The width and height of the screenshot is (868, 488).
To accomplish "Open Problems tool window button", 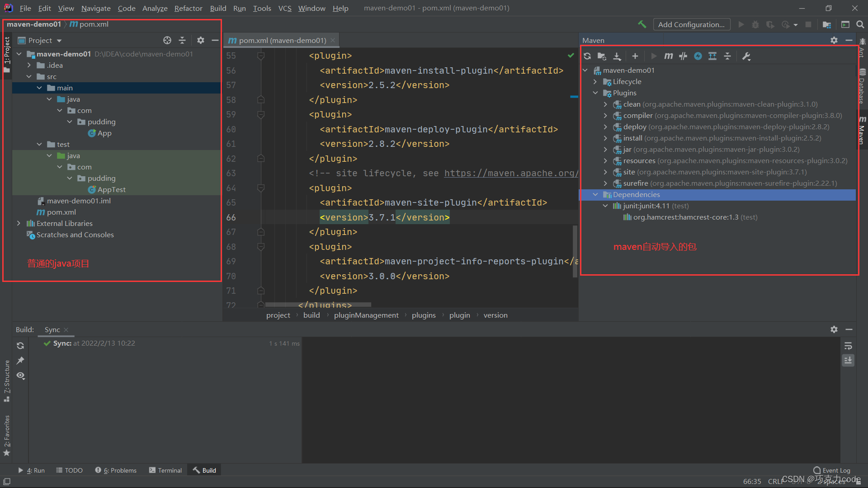I will 116,470.
